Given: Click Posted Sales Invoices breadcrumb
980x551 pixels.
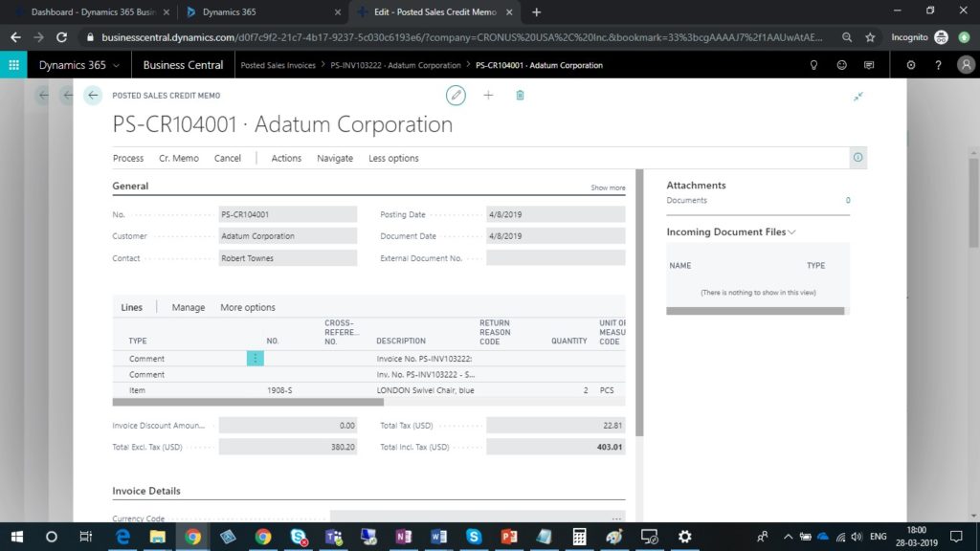Looking at the screenshot, I should [278, 65].
